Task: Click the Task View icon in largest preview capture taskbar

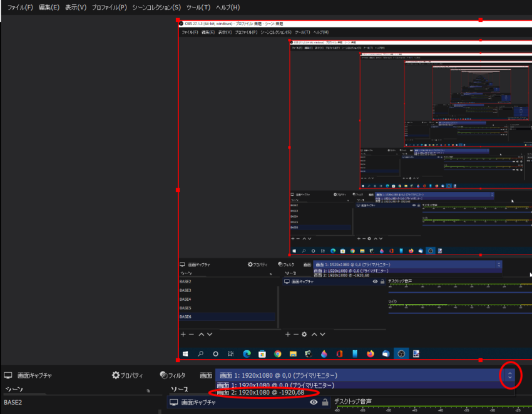Action: [x=231, y=353]
